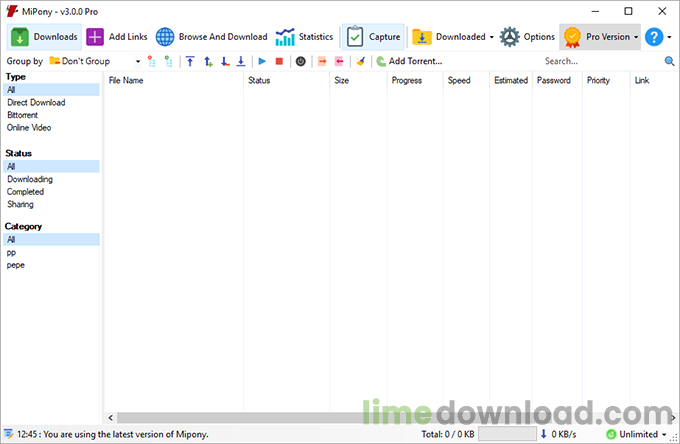Viewport: 680px width, 444px height.
Task: Select All under Status
Action: coord(51,166)
